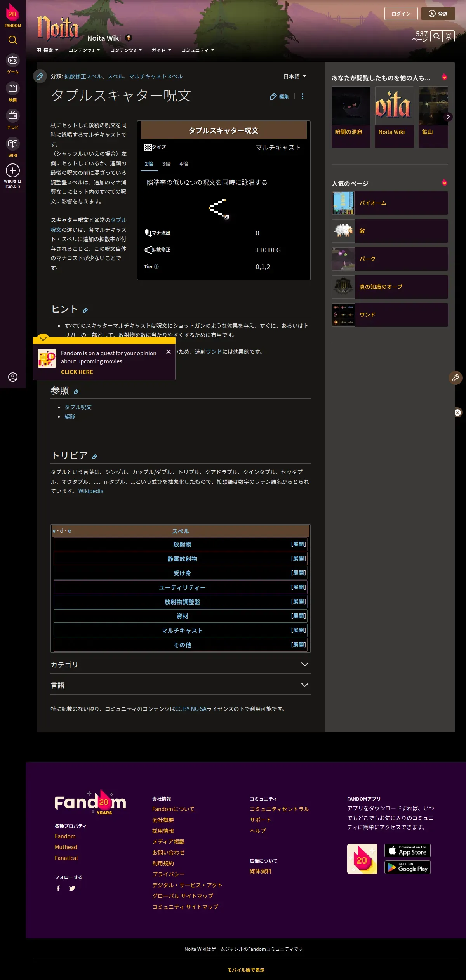Expand the 言語 section
The height and width of the screenshot is (980, 466).
(x=181, y=685)
